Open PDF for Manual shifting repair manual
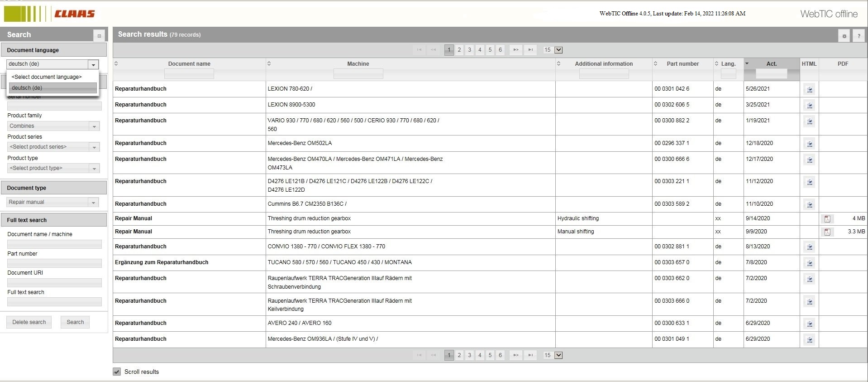Viewport: 868px width, 382px height. pos(827,232)
